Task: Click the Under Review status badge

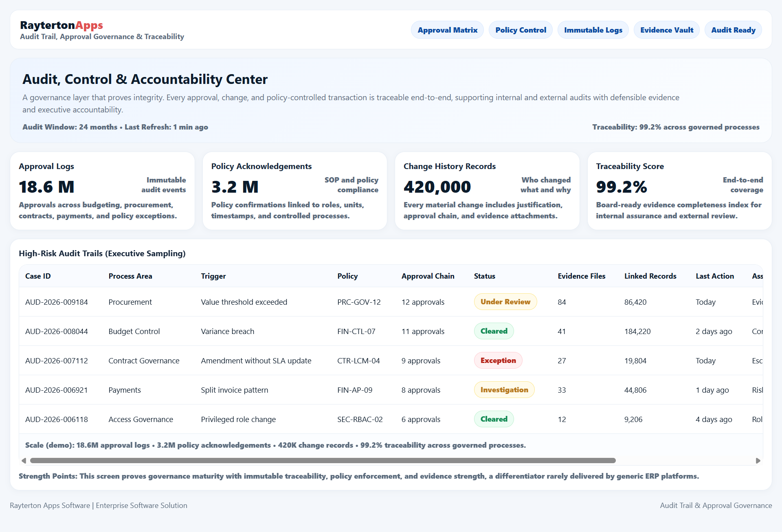Action: pos(505,301)
